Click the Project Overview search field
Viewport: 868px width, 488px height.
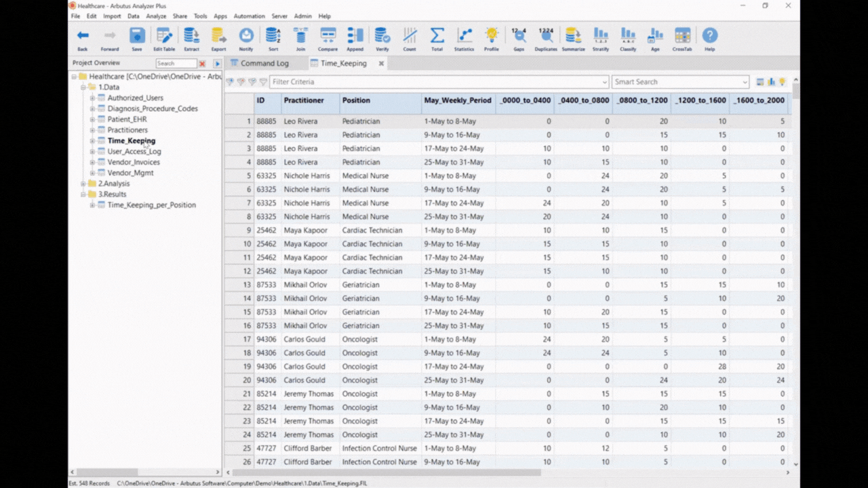coord(176,63)
